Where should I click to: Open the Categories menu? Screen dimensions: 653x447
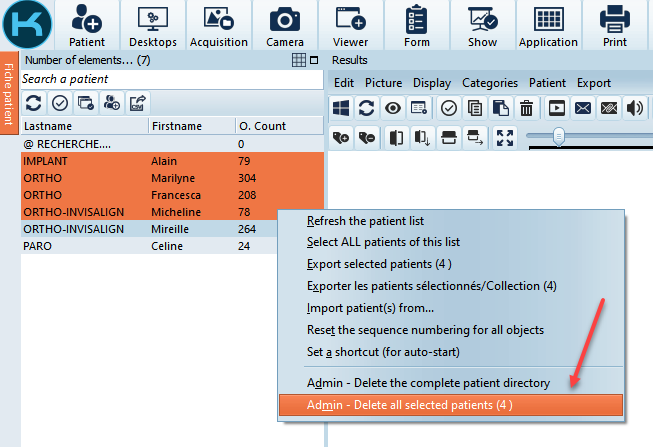[489, 83]
